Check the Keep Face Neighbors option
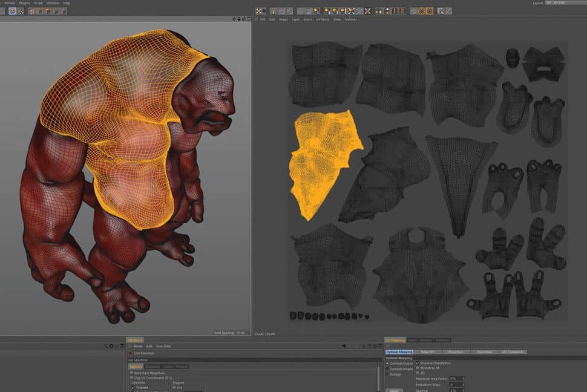Viewport: 587px width, 392px height. click(131, 374)
